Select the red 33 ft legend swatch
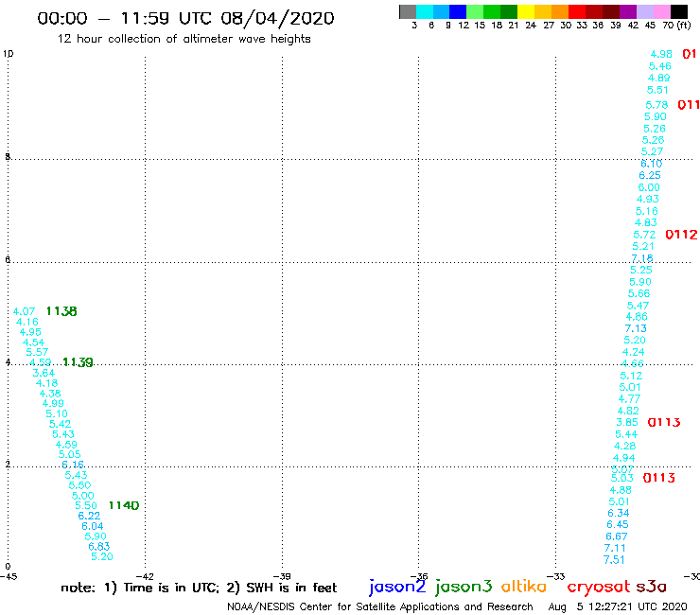Screen dimensions: 700x615 [577, 11]
